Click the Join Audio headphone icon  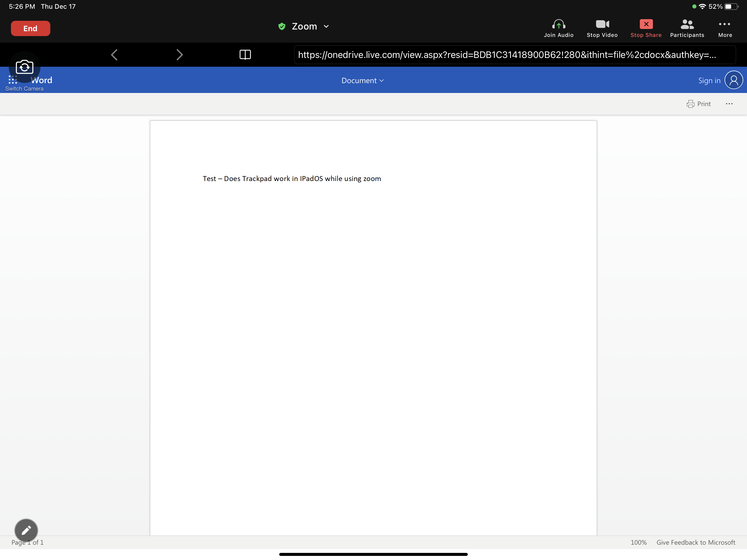pyautogui.click(x=558, y=25)
